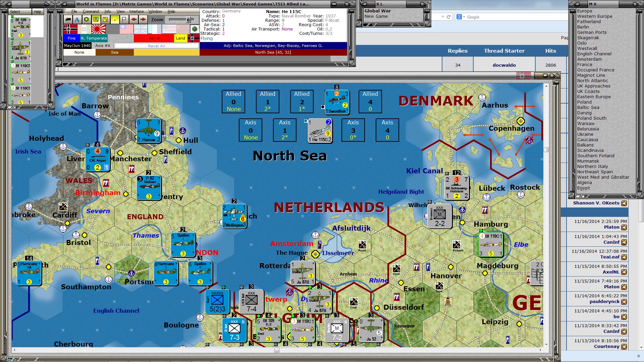
Task: Click map horizontal scrollbar thumb
Action: [x=277, y=350]
